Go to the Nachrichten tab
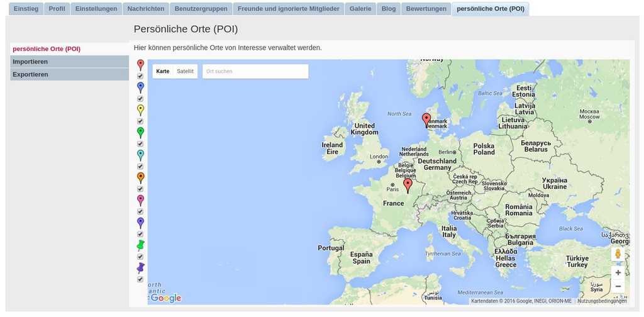Screen dimensions: 644x317 coord(146,9)
